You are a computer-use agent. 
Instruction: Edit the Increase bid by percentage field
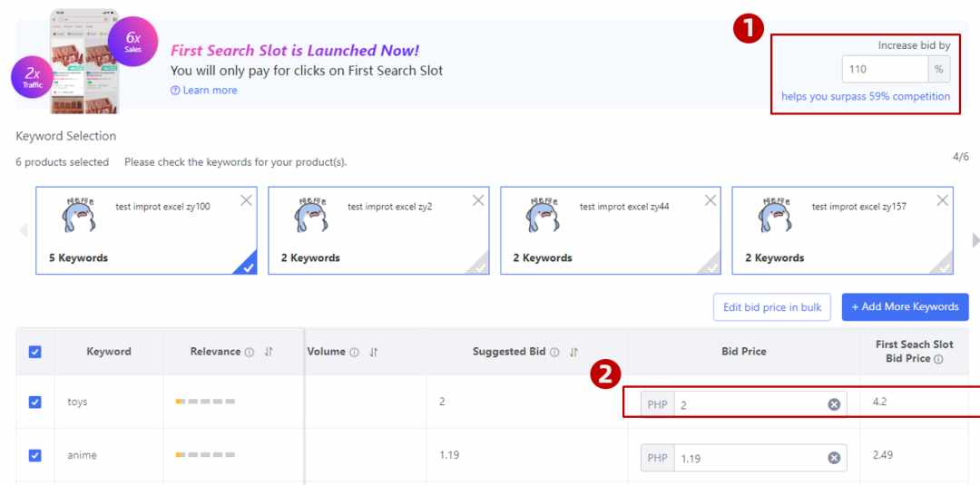(885, 69)
